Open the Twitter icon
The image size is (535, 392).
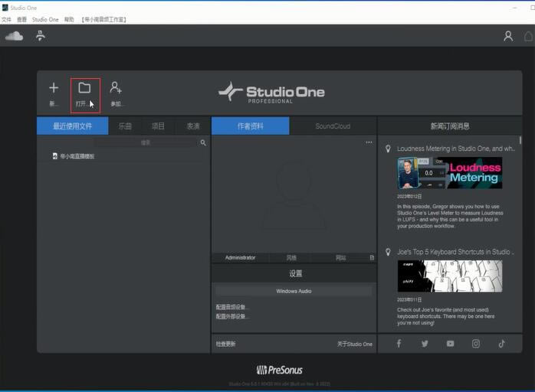pyautogui.click(x=425, y=344)
